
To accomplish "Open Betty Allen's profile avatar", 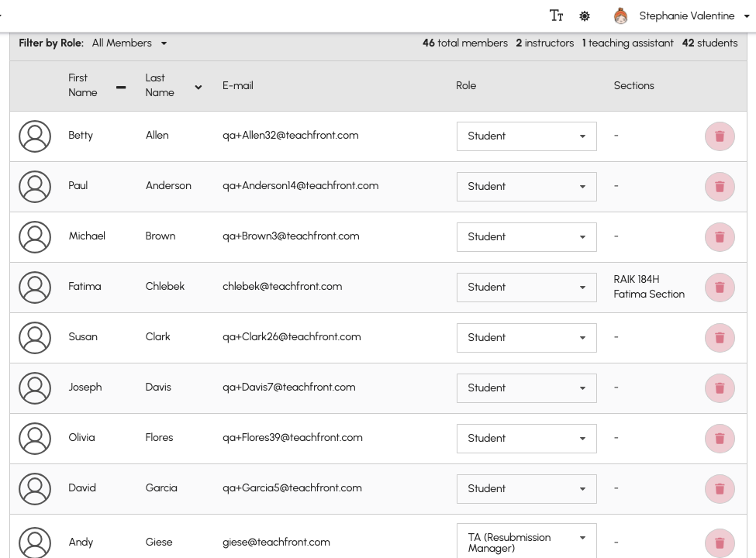I will pos(35,136).
